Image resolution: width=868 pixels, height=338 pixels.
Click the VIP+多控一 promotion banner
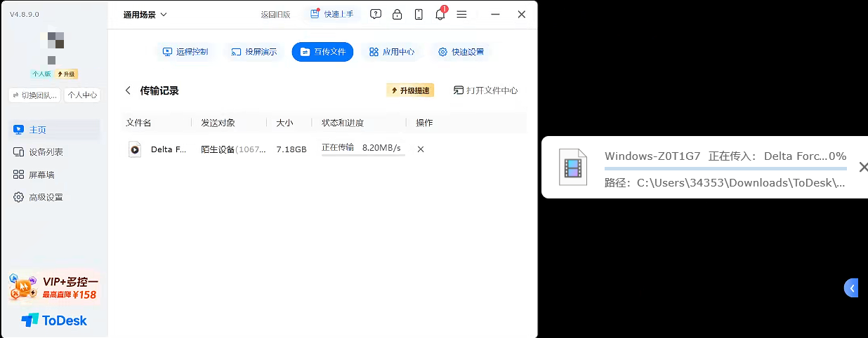coord(54,287)
